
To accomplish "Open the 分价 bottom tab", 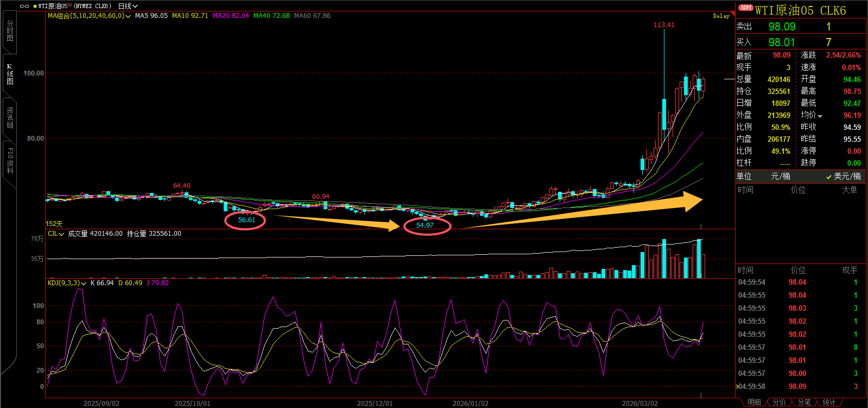I will pos(780,402).
